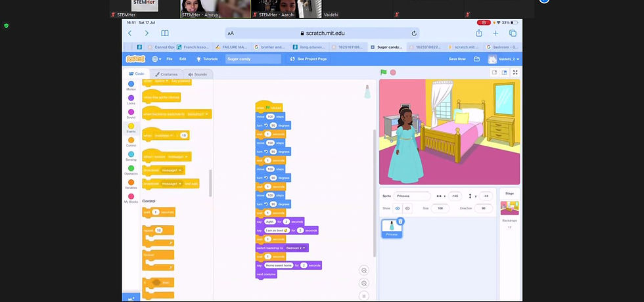Delete the Princess sprite with trash icon
Screen dimensions: 644x302
click(x=400, y=222)
